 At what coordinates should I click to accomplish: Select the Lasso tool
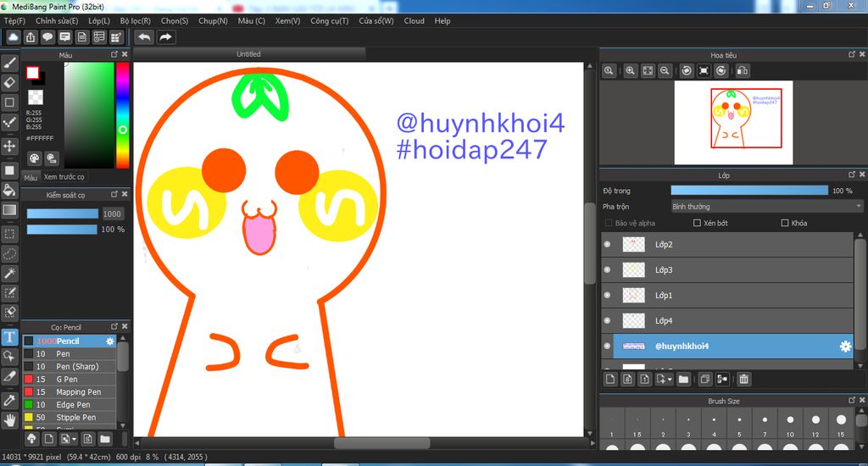(9, 253)
